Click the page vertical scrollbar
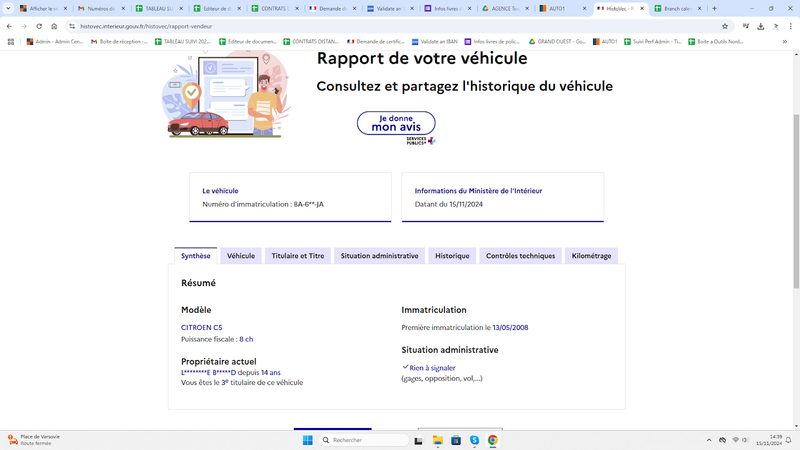 (x=796, y=202)
